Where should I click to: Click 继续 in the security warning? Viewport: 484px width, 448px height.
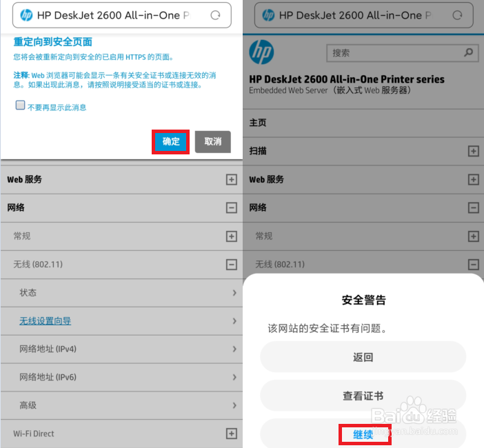tap(363, 434)
